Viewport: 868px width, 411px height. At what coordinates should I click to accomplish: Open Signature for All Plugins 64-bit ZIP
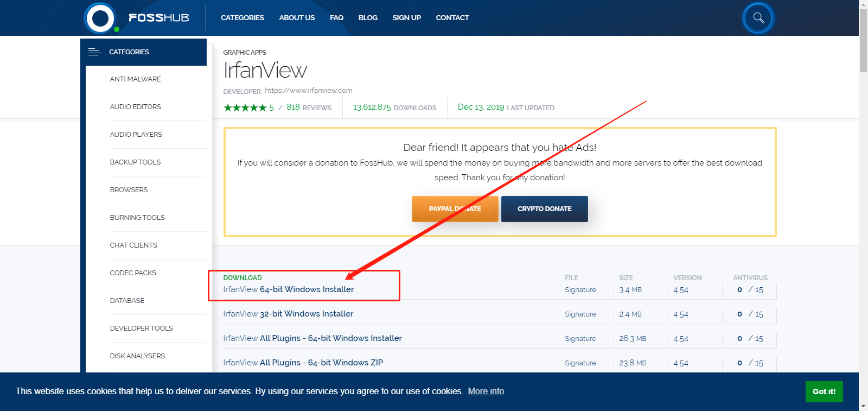point(580,363)
